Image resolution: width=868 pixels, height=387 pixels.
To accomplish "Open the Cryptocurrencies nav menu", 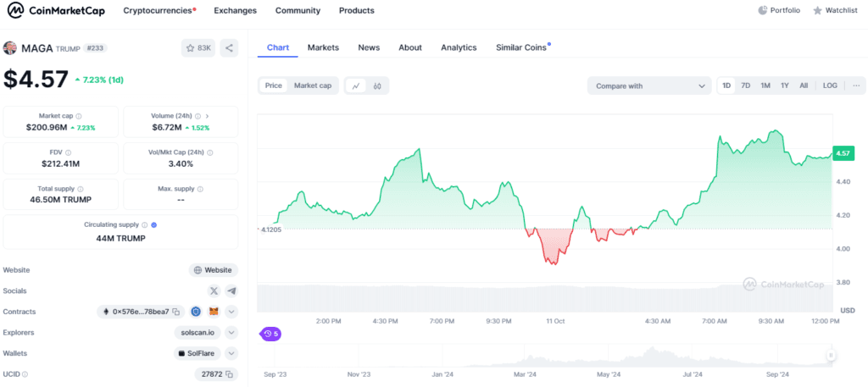I will (159, 10).
